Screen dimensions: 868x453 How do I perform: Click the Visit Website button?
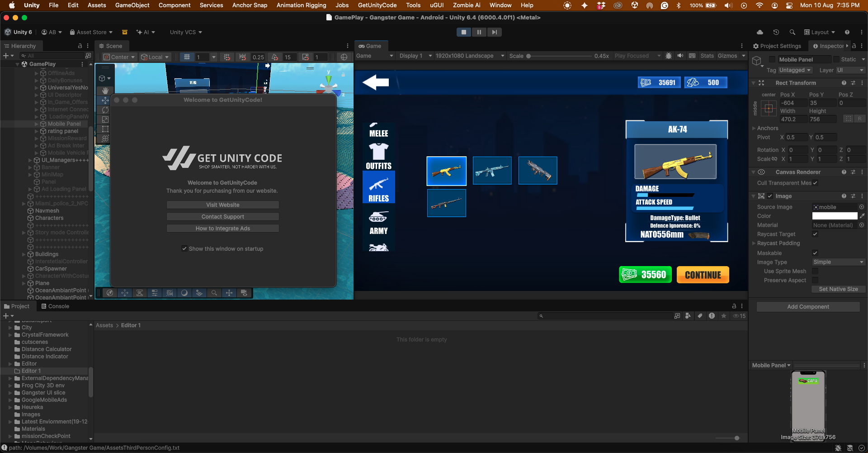[x=223, y=205]
